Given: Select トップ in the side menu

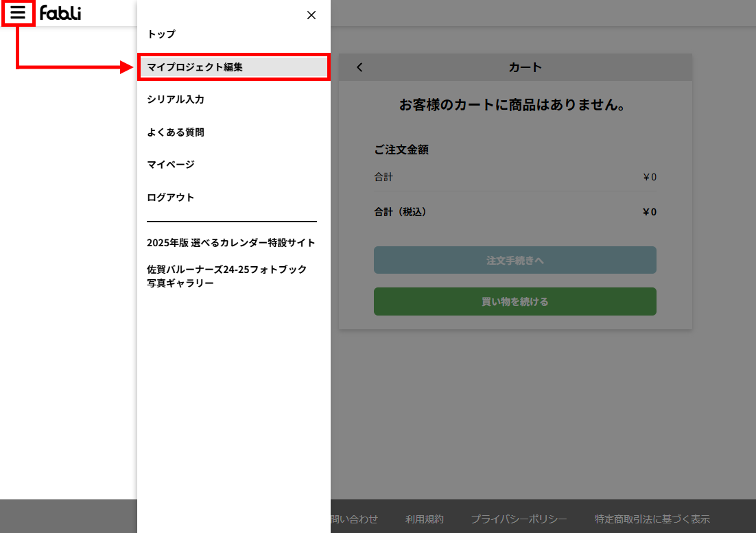Looking at the screenshot, I should pyautogui.click(x=161, y=34).
